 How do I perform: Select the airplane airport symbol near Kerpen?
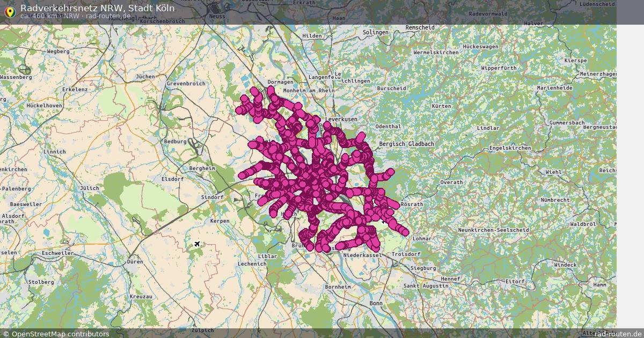pyautogui.click(x=197, y=243)
